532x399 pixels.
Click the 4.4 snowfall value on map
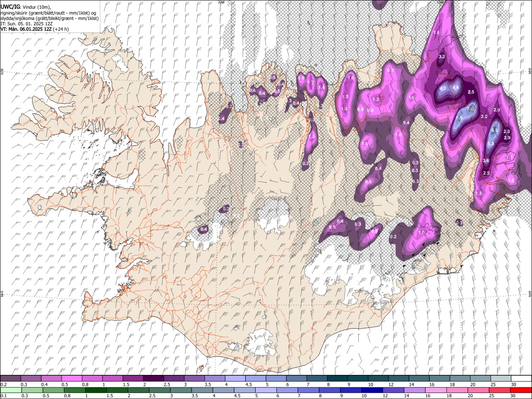point(456,88)
